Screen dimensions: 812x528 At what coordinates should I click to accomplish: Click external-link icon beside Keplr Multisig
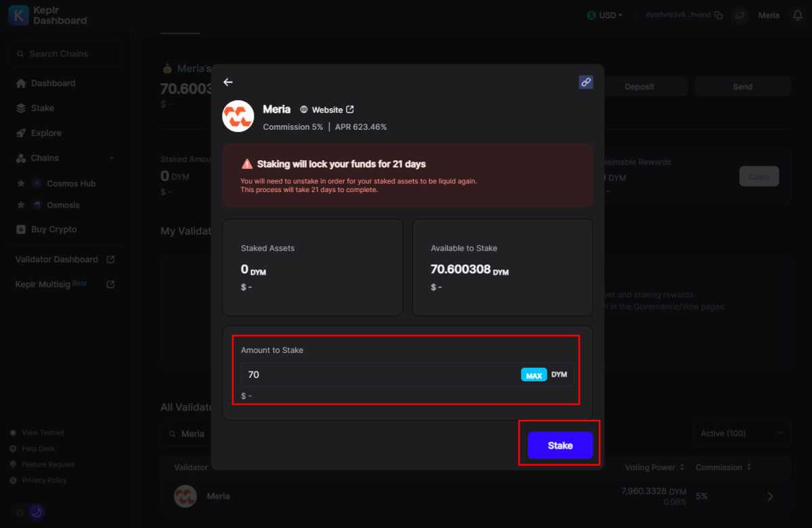point(111,285)
